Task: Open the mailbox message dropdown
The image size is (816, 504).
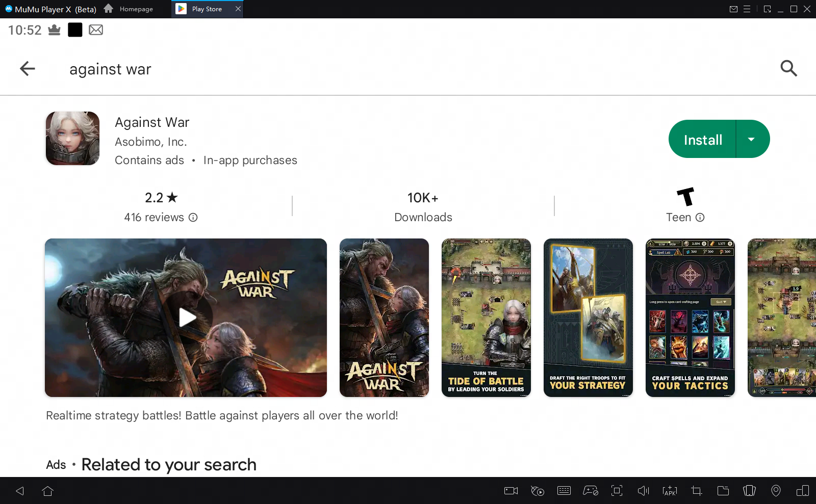Action: 734,9
